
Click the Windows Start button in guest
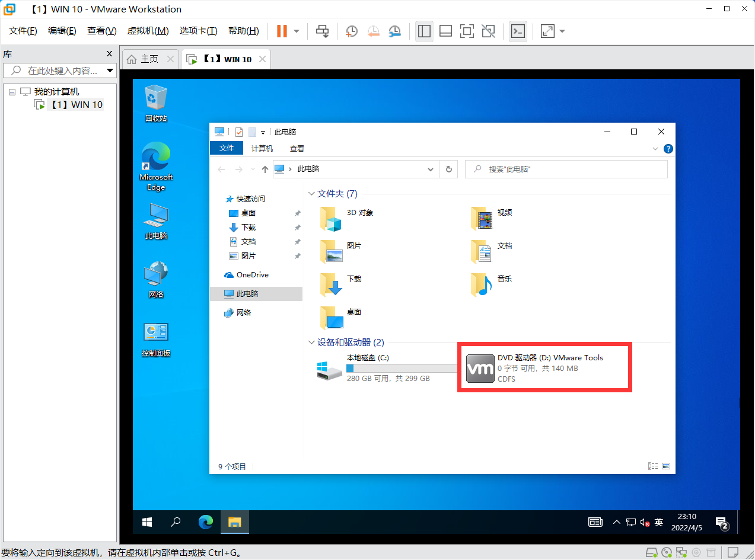tap(147, 522)
